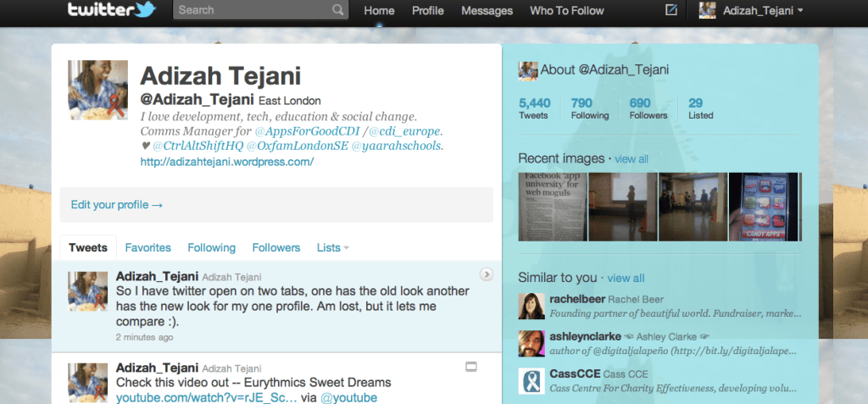Click view all next to Similar to you
Screen dimensions: 868x404
626,279
